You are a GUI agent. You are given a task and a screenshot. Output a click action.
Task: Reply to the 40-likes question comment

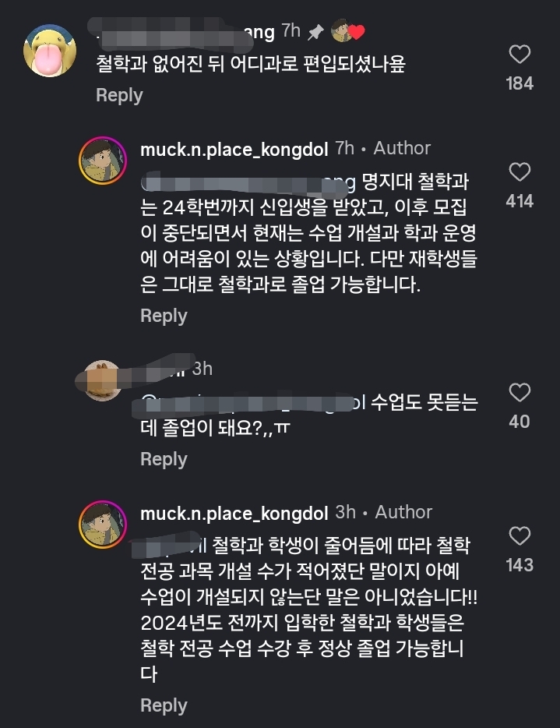coord(163,459)
